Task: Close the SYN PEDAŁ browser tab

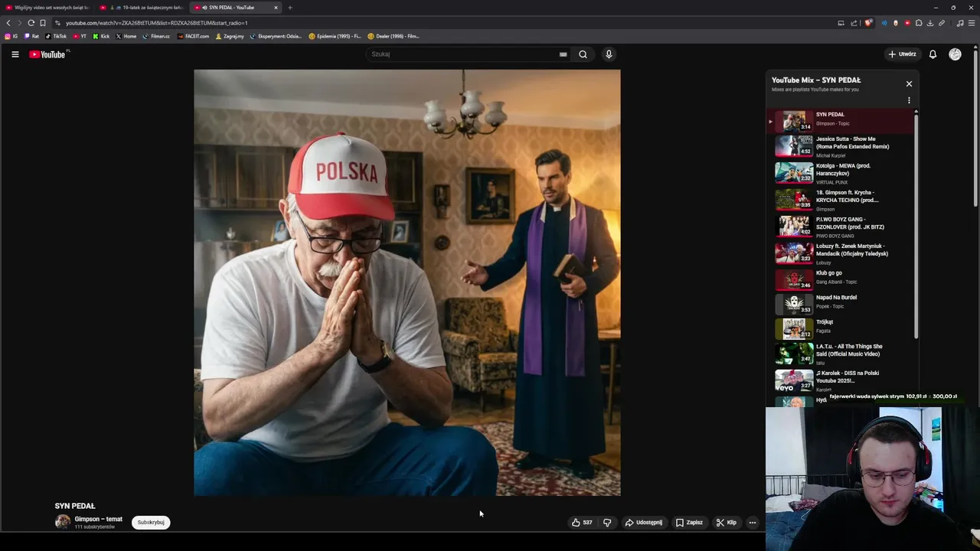Action: [276, 8]
